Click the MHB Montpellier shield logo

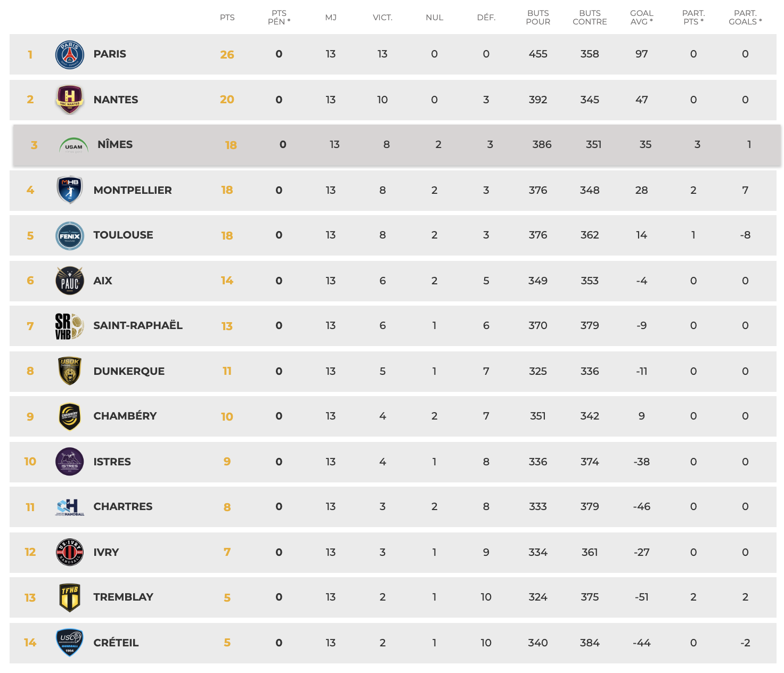(70, 190)
